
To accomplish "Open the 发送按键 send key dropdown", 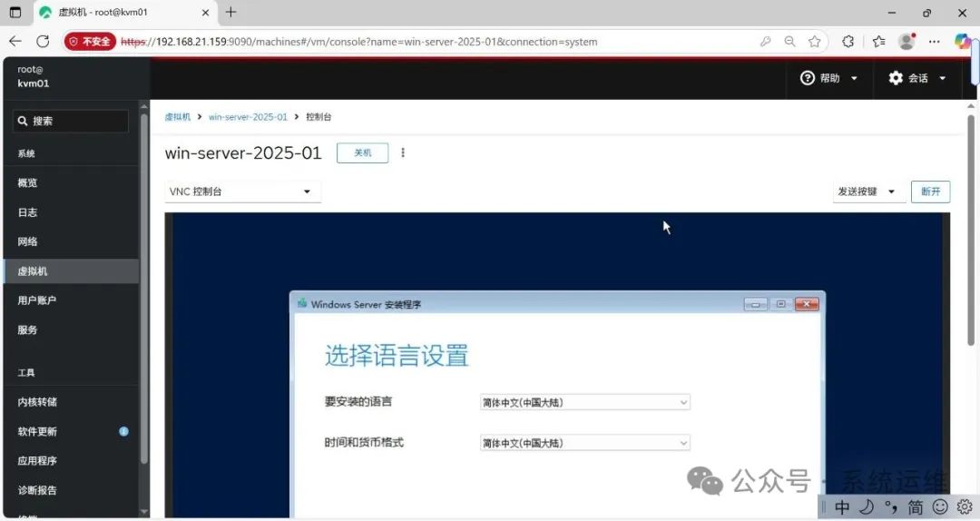I will pos(867,192).
